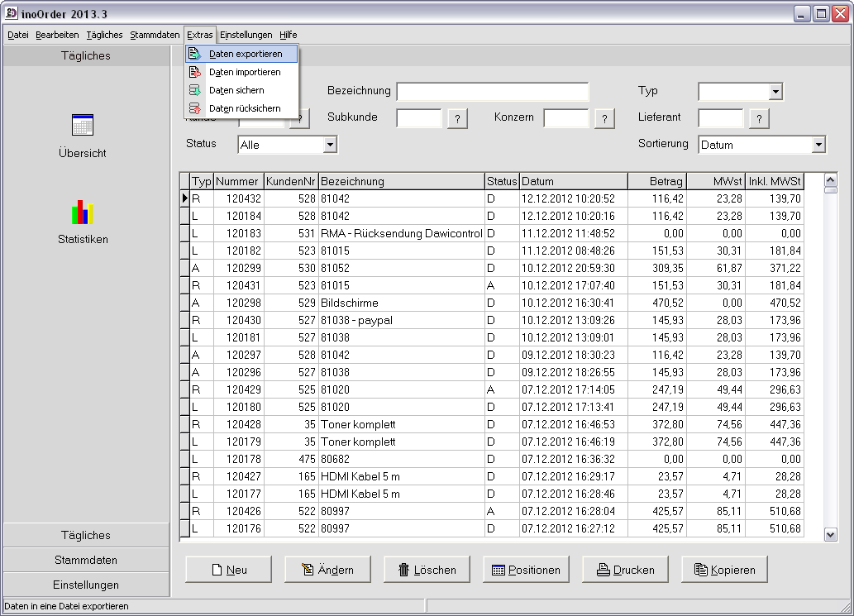
Task: Click the Datum column header
Action: pos(574,181)
